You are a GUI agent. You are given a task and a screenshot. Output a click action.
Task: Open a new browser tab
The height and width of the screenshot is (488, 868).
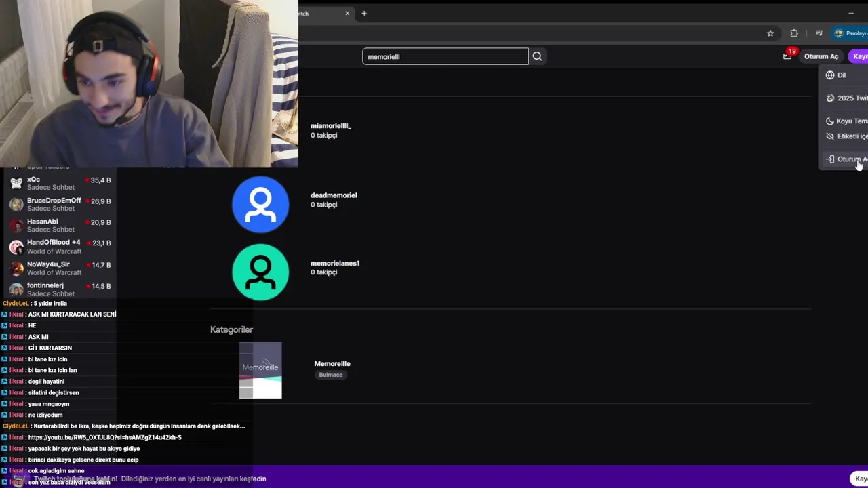point(364,14)
